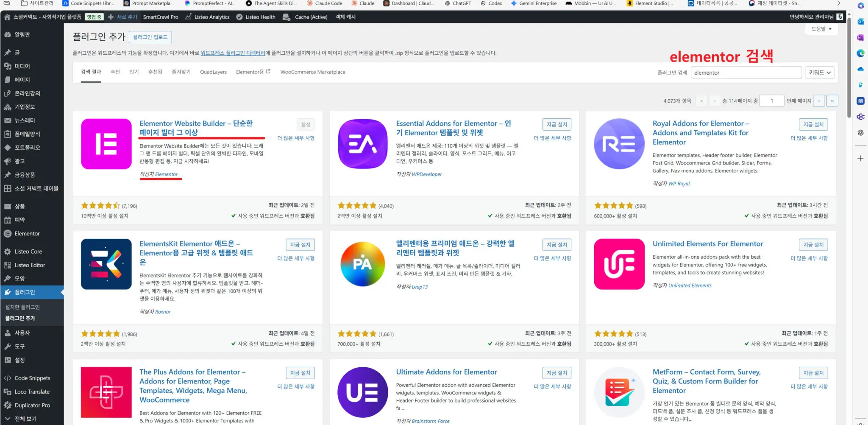Click the 글 posts pin icon
The width and height of the screenshot is (868, 425).
[x=8, y=53]
